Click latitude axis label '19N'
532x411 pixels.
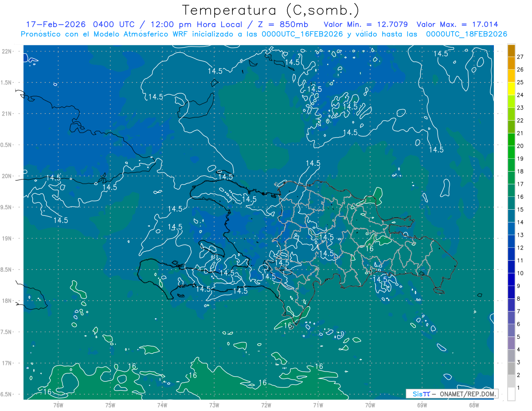pos(8,239)
